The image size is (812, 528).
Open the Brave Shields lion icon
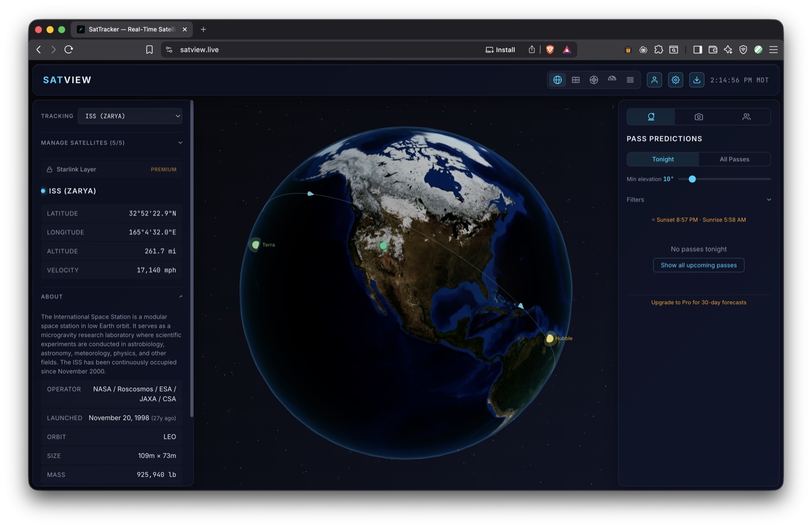tap(550, 49)
